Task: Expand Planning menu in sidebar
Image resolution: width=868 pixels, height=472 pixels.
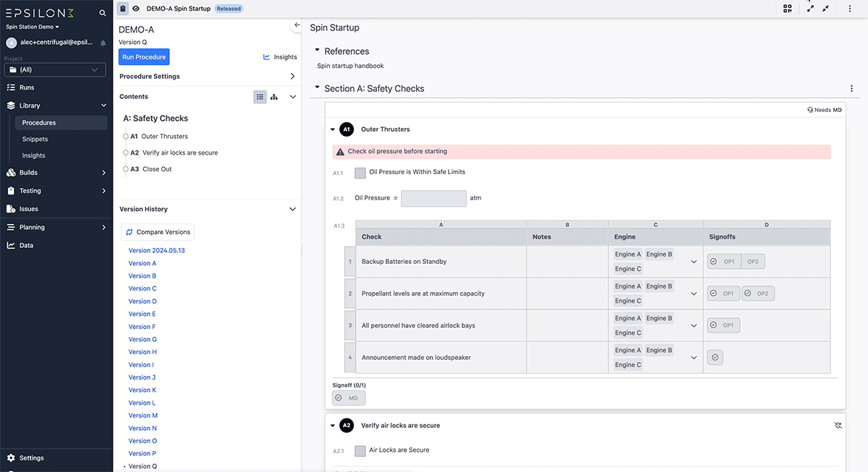Action: coord(56,227)
